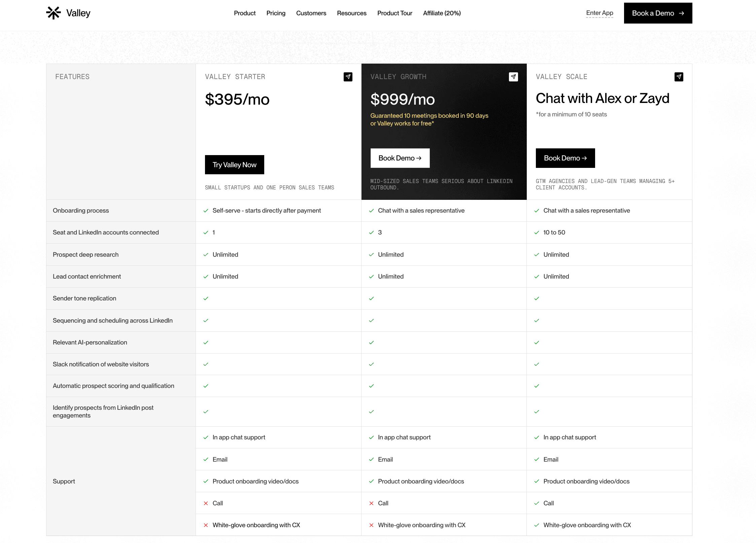Click Sequencing and scheduling across LinkedIn label
This screenshot has height=543, width=756.
pyautogui.click(x=113, y=321)
